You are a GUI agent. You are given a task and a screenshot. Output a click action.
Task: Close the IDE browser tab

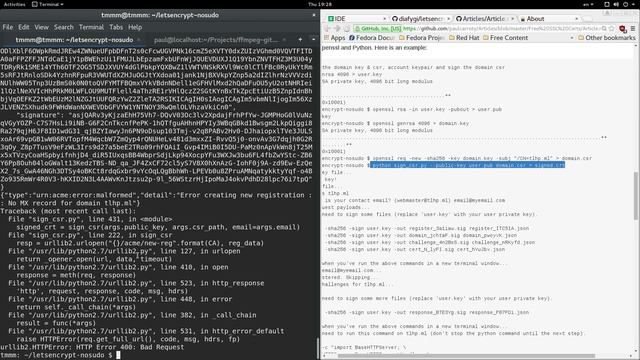(384, 19)
